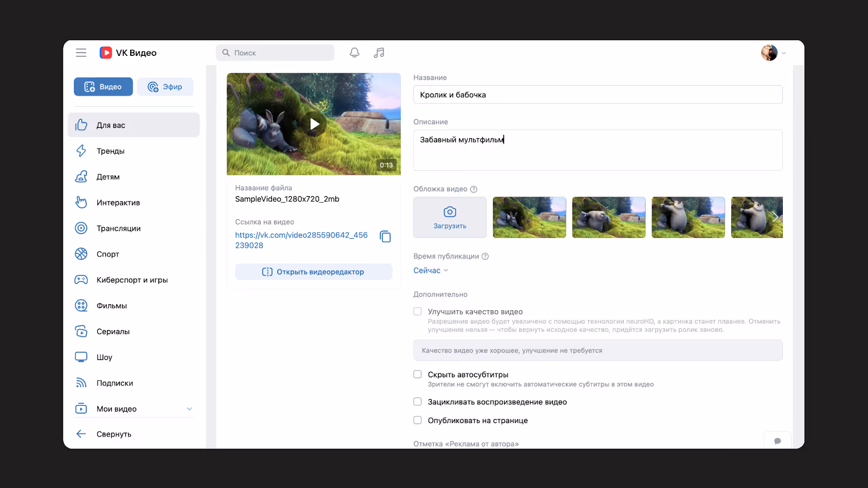This screenshot has height=488, width=868.
Task: Click the VK Видео logo
Action: (x=128, y=53)
